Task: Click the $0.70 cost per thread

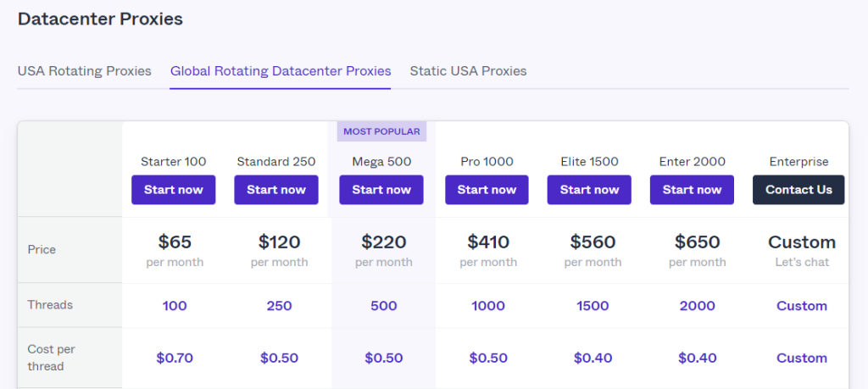Action: (x=175, y=358)
